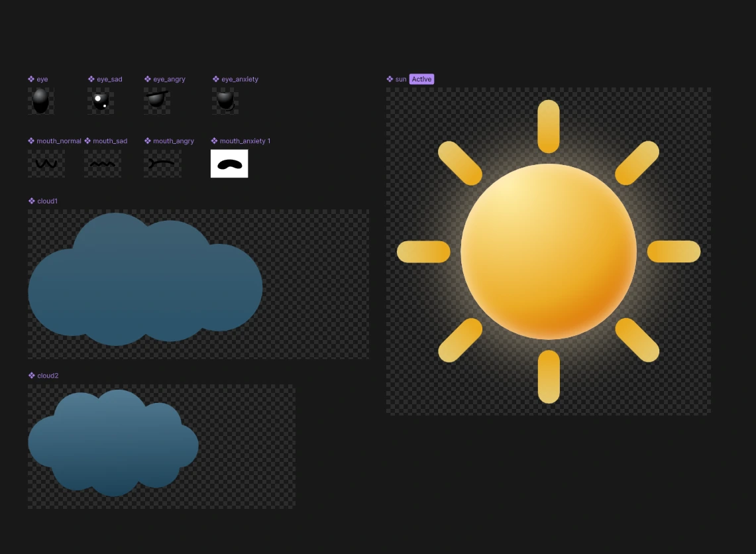Click the 'eye_angry' component label

pyautogui.click(x=169, y=79)
